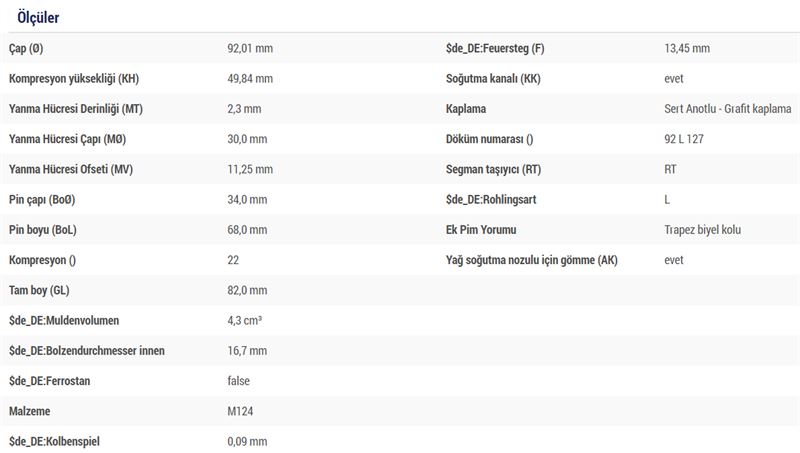Select Kompresyon yüksekliği (KH) row label

(x=74, y=79)
